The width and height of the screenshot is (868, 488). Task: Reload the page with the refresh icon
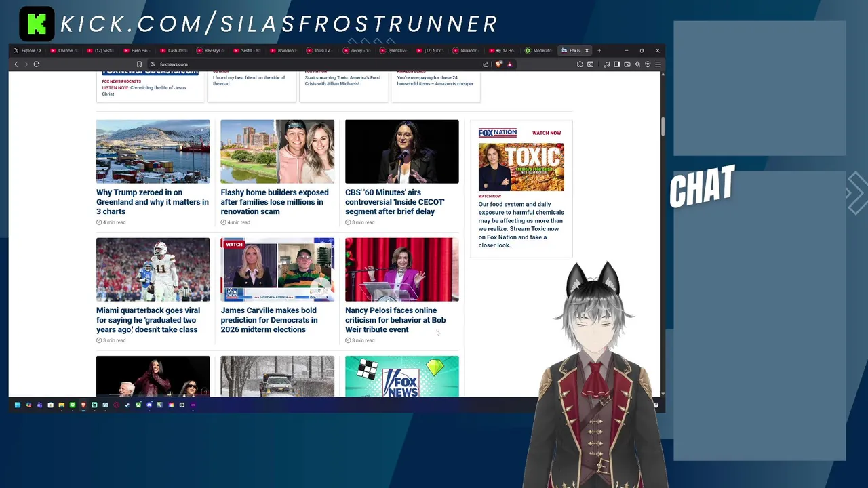(37, 64)
